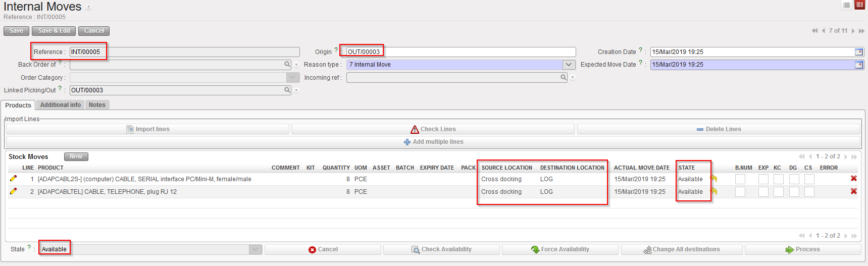868x266 pixels.
Task: Switch to form view icon at top right
Action: 859,5
